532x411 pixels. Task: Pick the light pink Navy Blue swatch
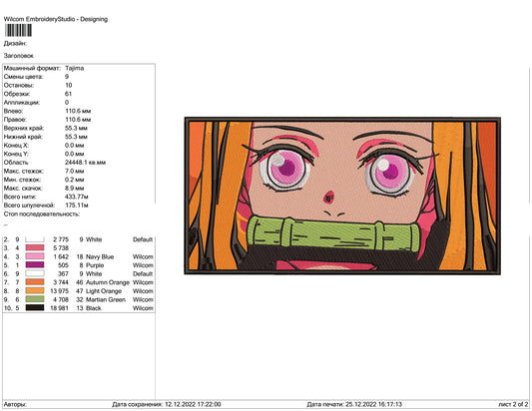[35, 256]
